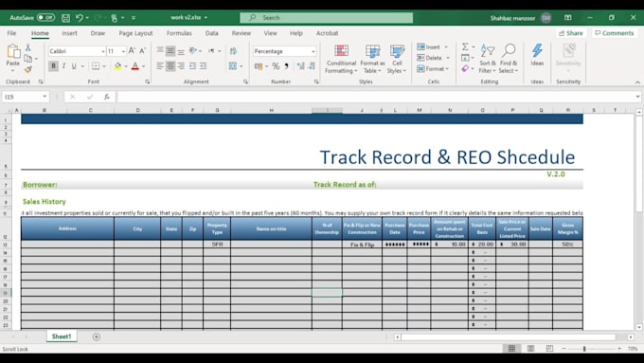Click the Share button
This screenshot has width=644, height=363.
pyautogui.click(x=570, y=33)
